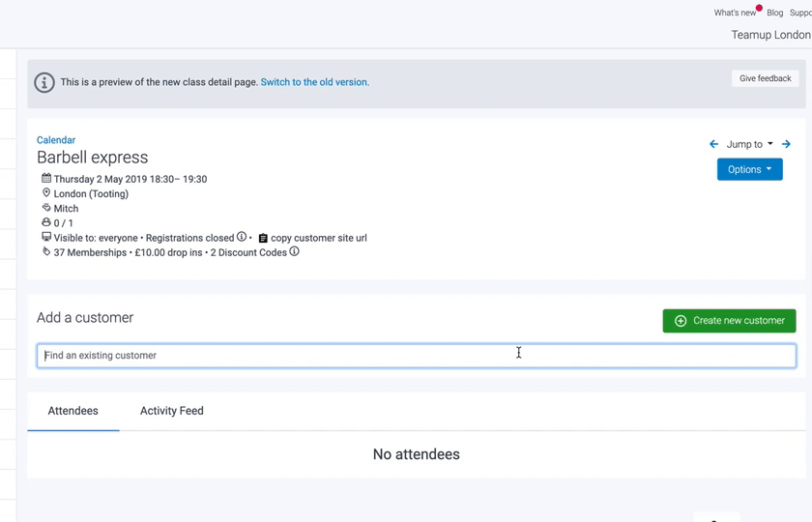The height and width of the screenshot is (522, 812).
Task: Click the previous class left arrow
Action: [713, 144]
